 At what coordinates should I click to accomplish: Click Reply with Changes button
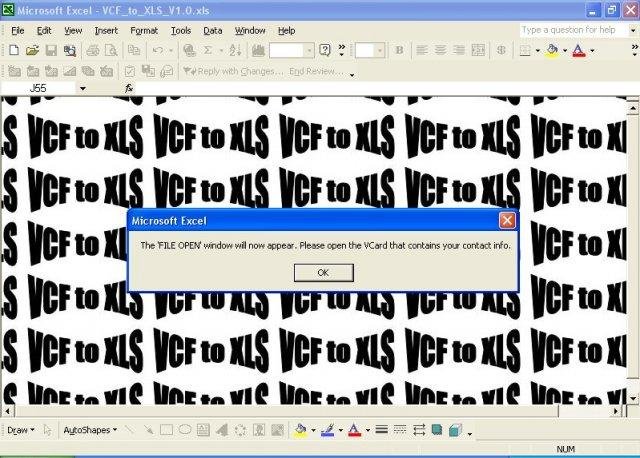233,71
